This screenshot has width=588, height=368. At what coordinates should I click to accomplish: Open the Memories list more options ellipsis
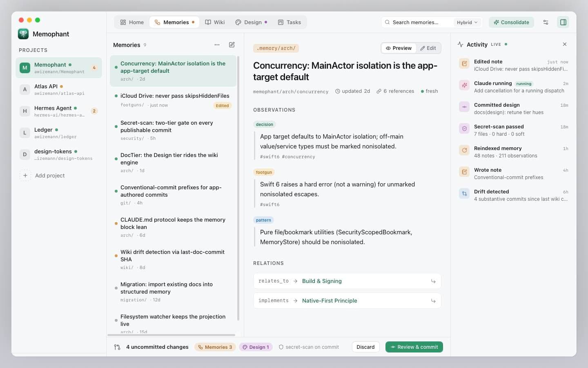click(217, 45)
